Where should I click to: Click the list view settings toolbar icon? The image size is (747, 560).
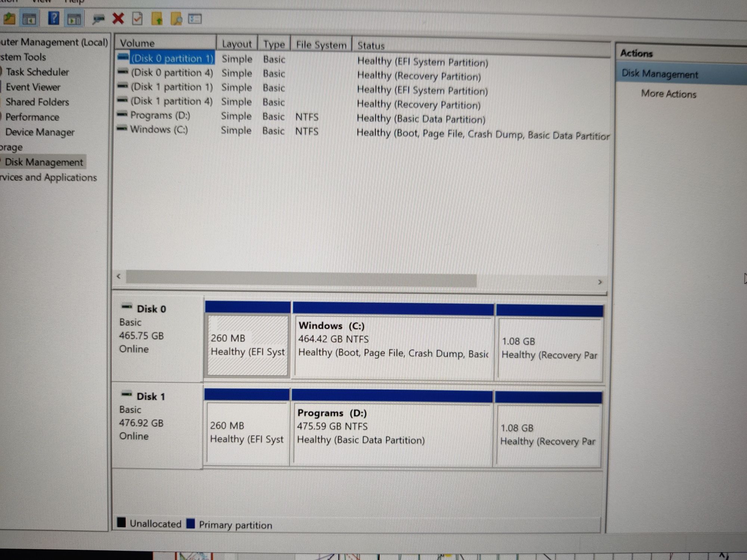coord(195,19)
